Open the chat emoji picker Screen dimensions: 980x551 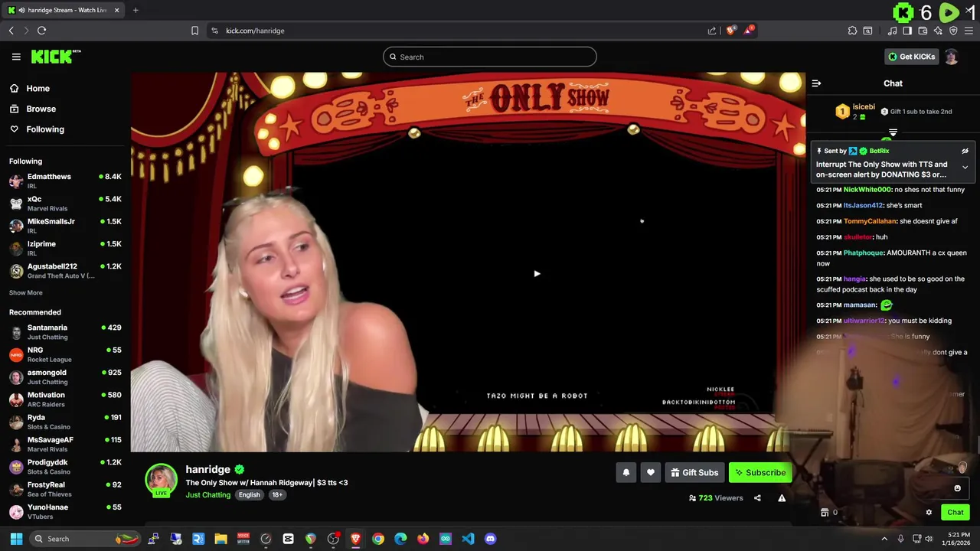(957, 488)
